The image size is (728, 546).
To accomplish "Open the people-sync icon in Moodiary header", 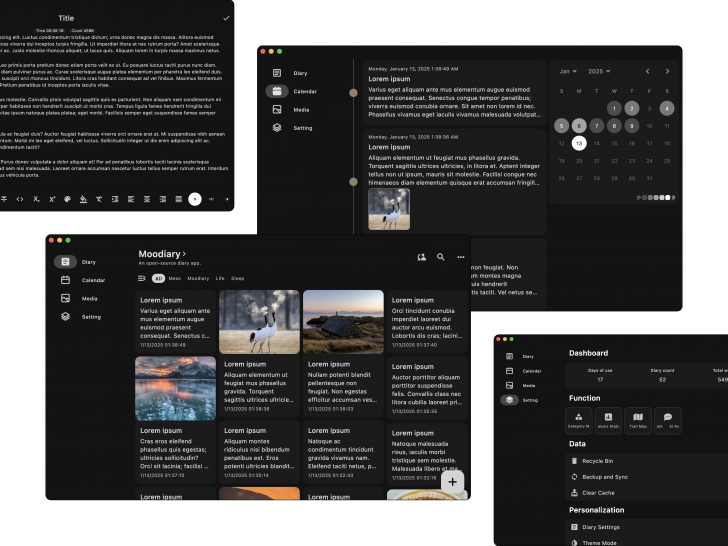I will coord(422,257).
